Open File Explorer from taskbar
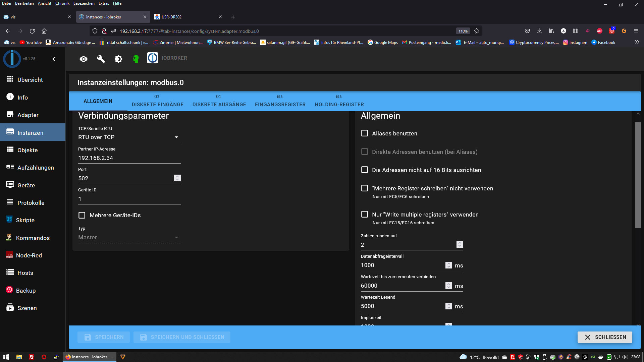Viewport: 644px width, 362px height. (x=19, y=357)
